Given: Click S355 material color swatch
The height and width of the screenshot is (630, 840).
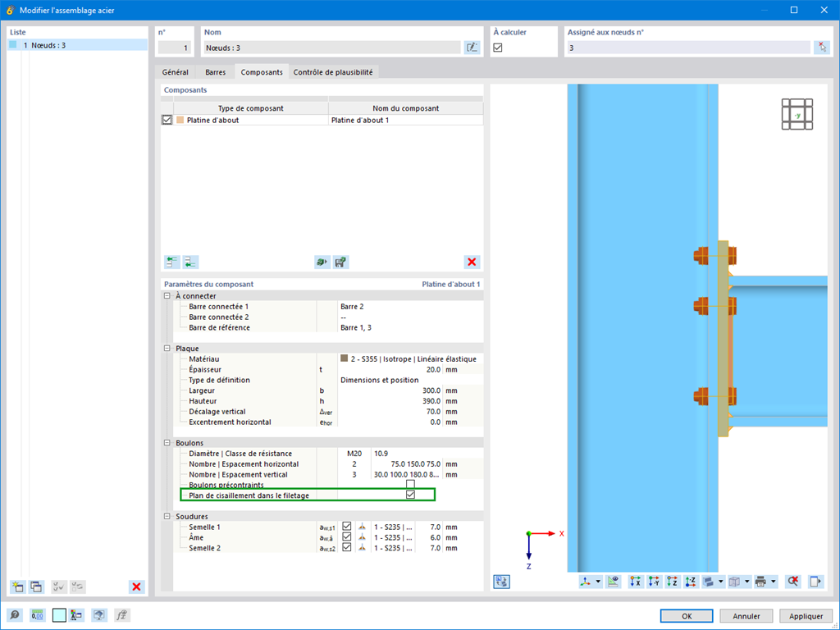Looking at the screenshot, I should point(344,358).
